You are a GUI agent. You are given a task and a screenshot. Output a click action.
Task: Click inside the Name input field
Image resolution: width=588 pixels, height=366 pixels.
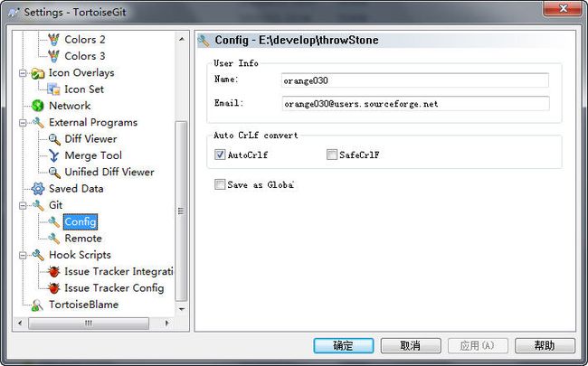click(415, 80)
